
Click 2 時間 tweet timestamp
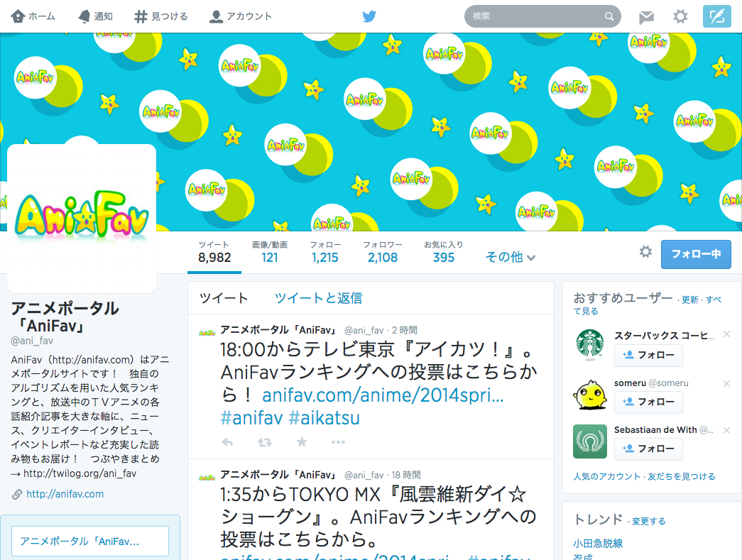(x=405, y=330)
